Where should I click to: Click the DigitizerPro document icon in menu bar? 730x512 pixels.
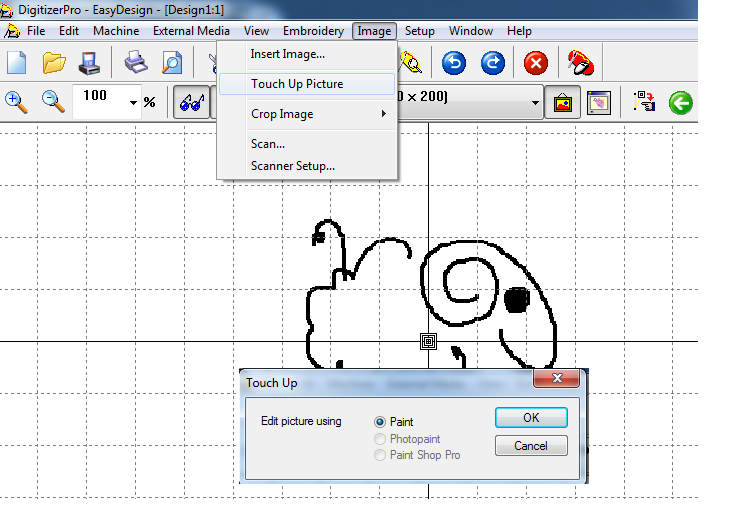coord(12,31)
